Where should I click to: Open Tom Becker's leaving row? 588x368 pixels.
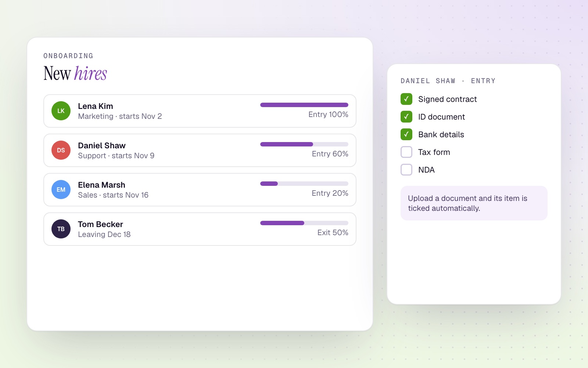pyautogui.click(x=200, y=229)
